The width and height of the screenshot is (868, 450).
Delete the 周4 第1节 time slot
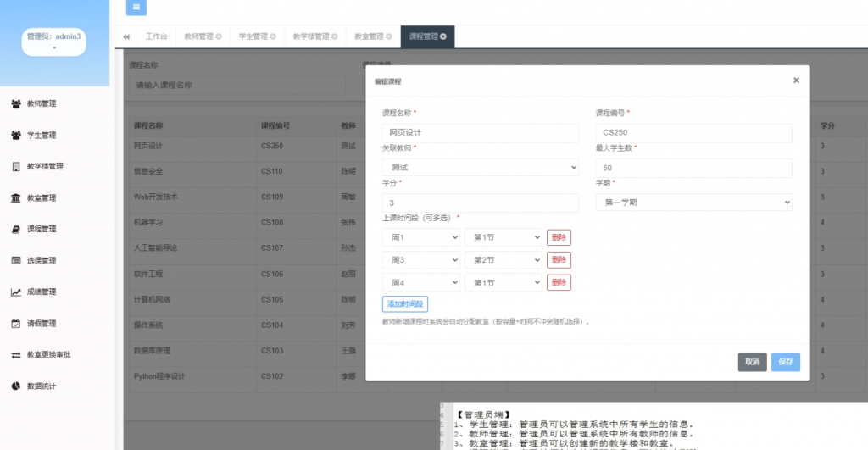[x=559, y=283]
